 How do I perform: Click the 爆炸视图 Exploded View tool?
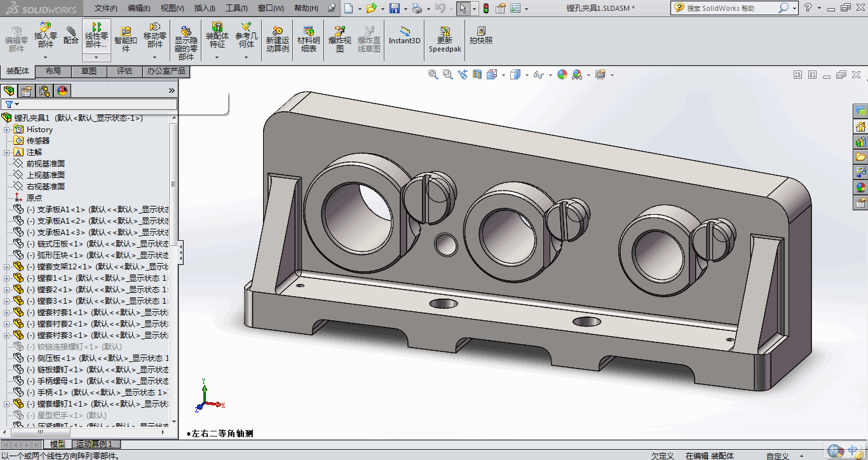pyautogui.click(x=340, y=39)
